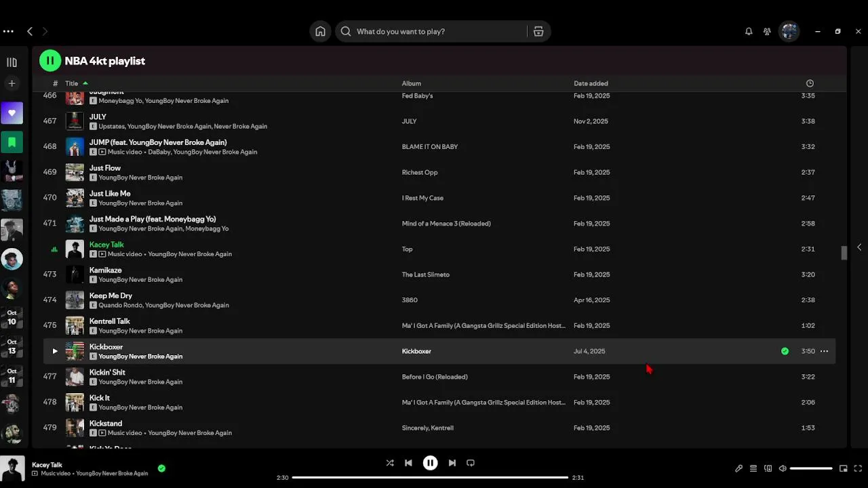Open artist Quando Rondo link

(x=121, y=305)
